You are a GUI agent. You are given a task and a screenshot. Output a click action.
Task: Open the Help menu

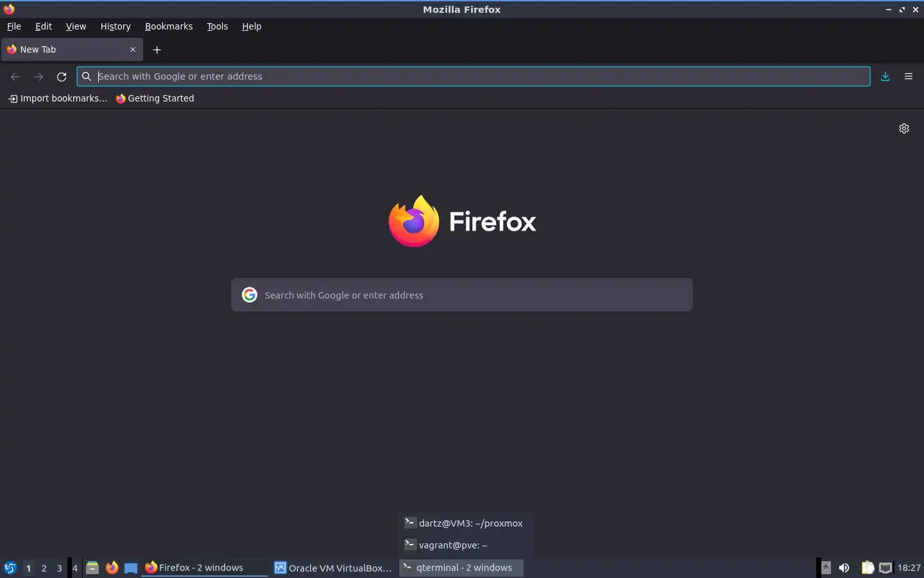252,26
